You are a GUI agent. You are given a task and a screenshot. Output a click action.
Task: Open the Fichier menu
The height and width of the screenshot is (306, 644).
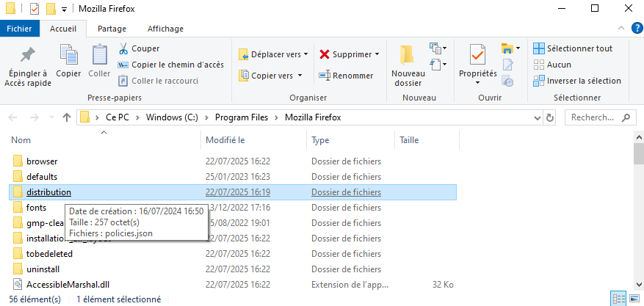coord(18,29)
